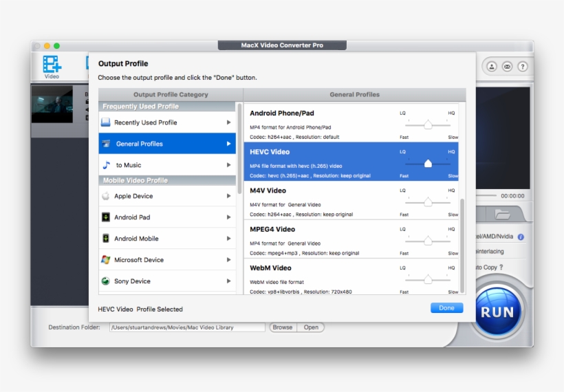
Task: Click the Apple Device logo icon
Action: tap(106, 196)
